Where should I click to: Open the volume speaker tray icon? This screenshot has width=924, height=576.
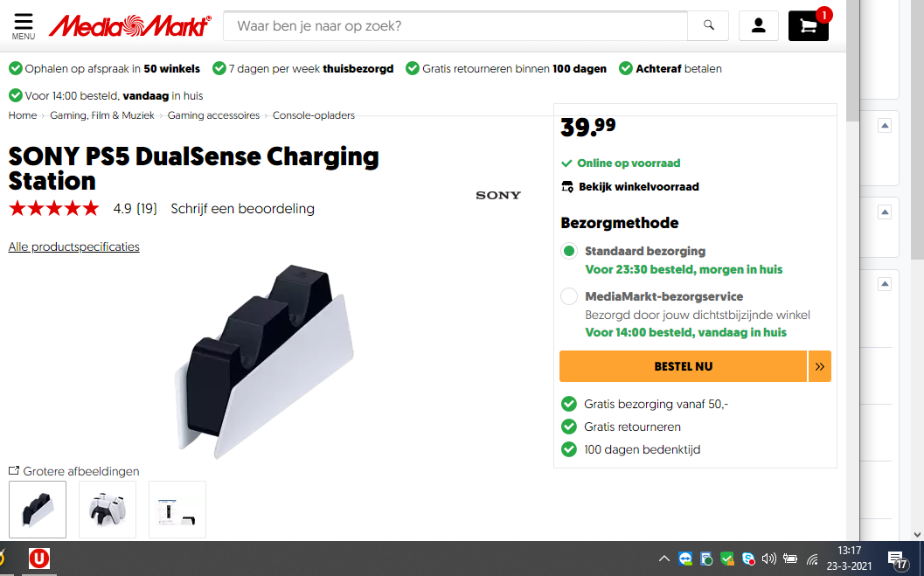point(768,559)
